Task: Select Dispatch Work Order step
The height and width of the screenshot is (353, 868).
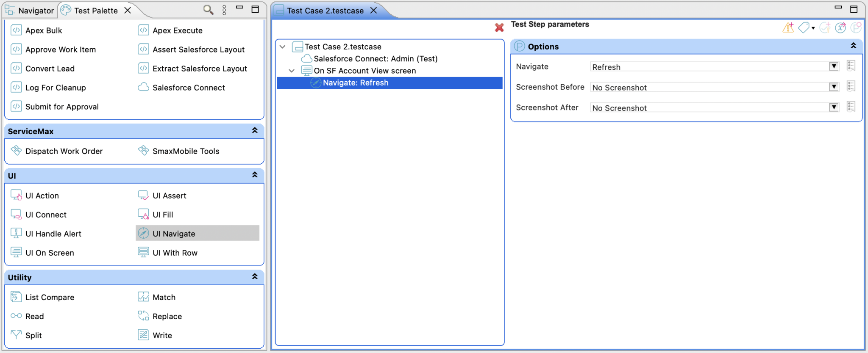Action: pos(57,151)
